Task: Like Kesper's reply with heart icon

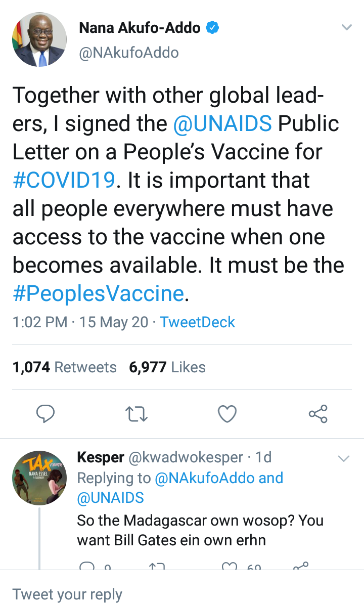Action: (x=230, y=567)
